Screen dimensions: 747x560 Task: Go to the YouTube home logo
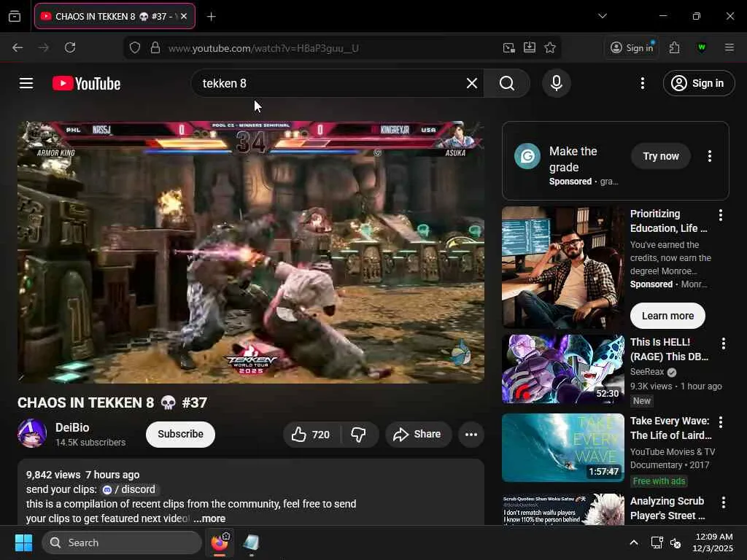pyautogui.click(x=86, y=83)
